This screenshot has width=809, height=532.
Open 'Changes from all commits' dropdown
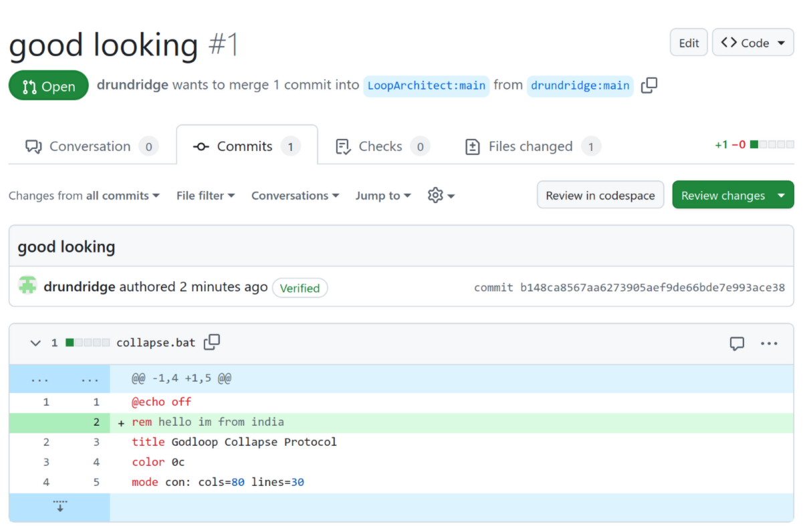[x=84, y=196]
